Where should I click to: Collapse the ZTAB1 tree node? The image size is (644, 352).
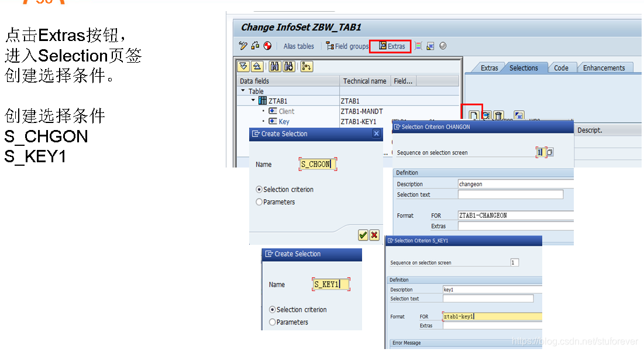coord(253,100)
